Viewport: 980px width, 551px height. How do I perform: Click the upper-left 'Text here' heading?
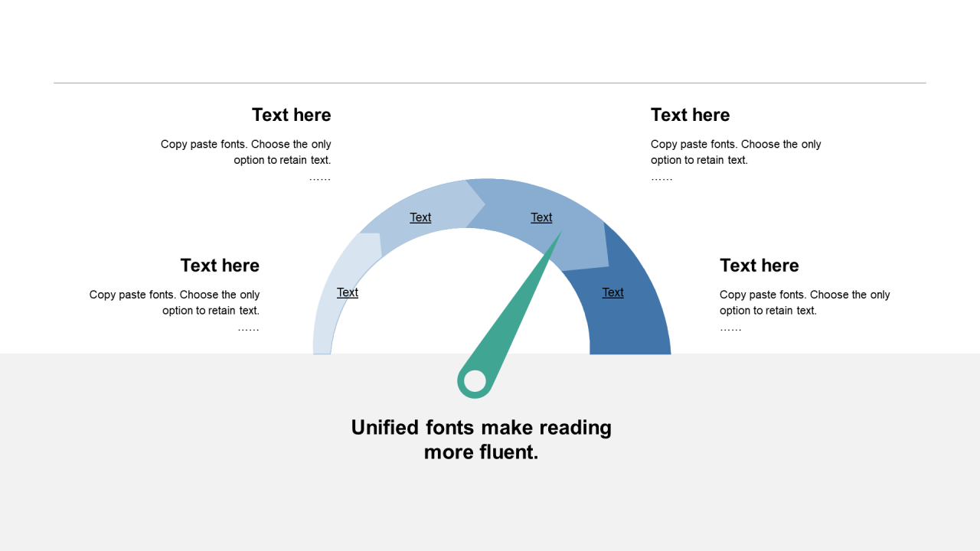pyautogui.click(x=291, y=115)
